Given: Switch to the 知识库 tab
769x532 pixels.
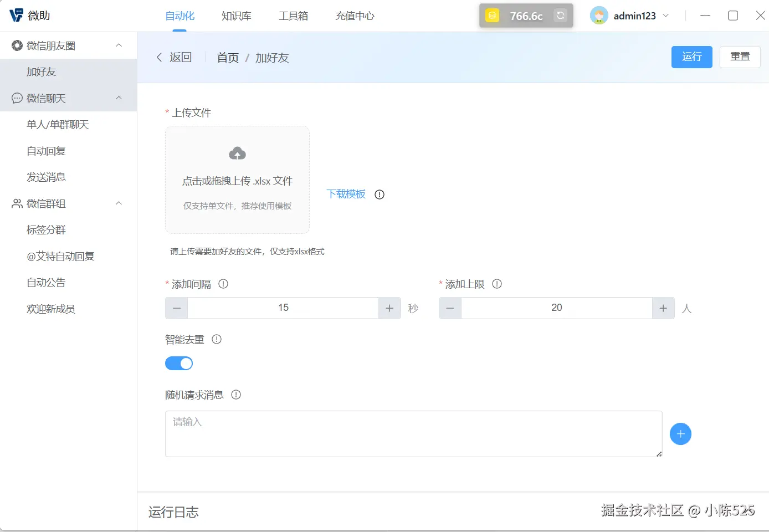Looking at the screenshot, I should pos(237,16).
